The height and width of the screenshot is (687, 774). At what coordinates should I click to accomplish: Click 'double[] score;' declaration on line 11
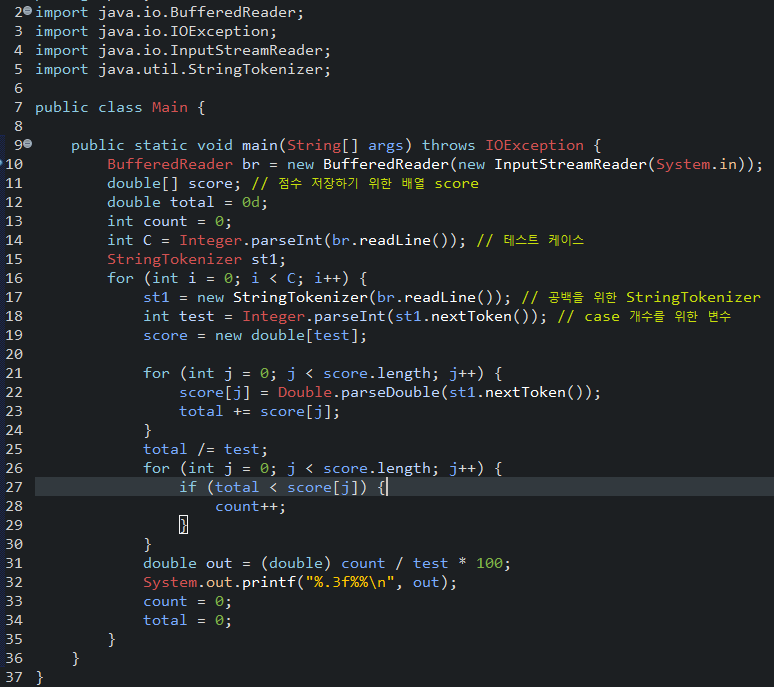(174, 184)
